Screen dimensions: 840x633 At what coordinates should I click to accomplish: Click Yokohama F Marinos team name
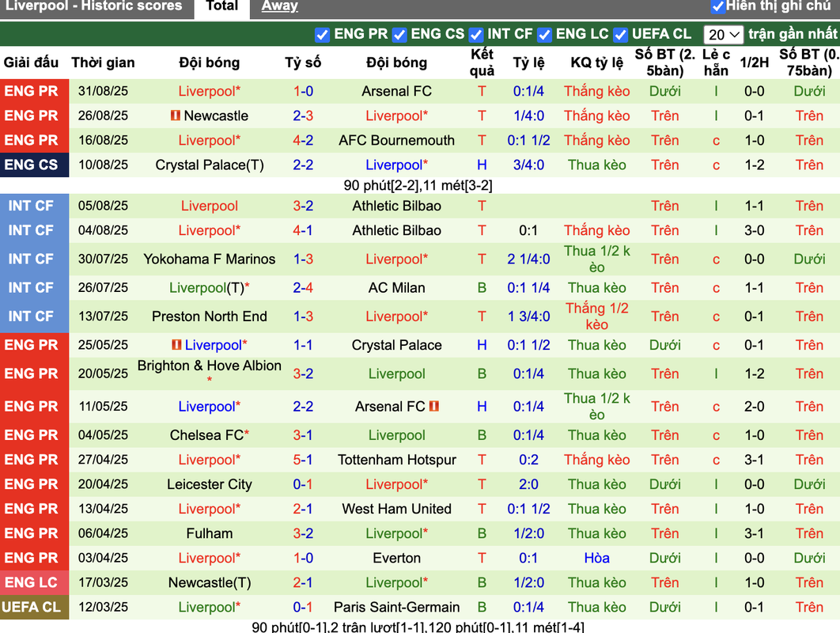[x=210, y=259]
